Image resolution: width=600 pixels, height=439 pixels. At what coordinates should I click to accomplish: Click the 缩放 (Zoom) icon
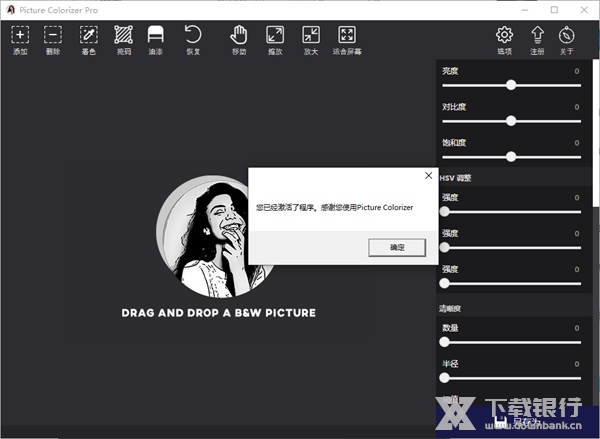(x=275, y=36)
